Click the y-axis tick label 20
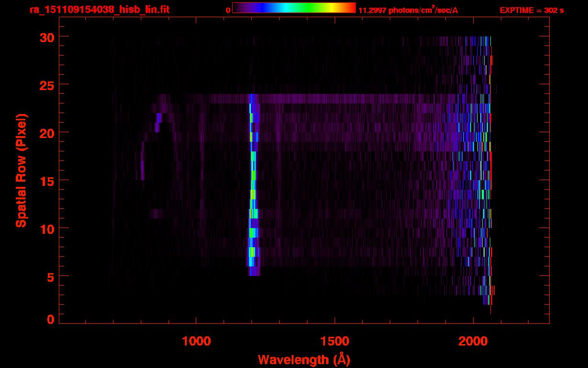Screen dimensions: 588x368 pos(47,133)
